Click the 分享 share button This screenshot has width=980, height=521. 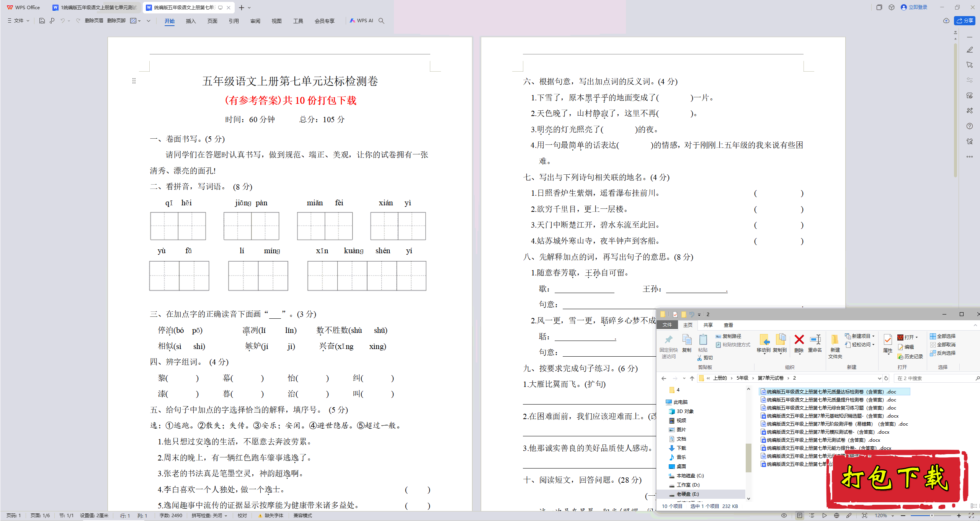click(965, 21)
